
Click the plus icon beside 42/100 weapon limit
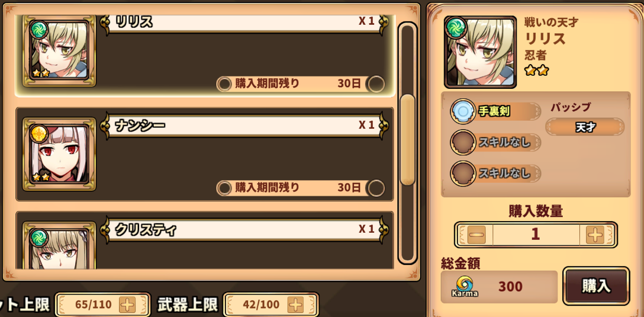click(295, 305)
